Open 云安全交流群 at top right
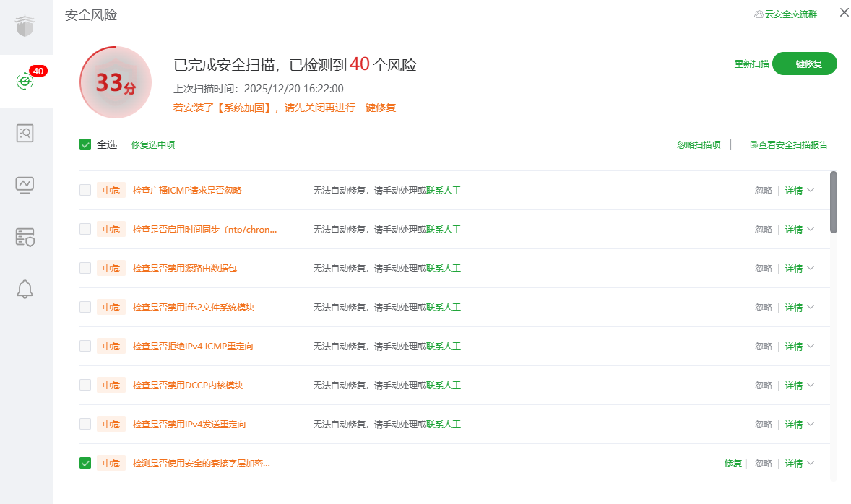The height and width of the screenshot is (504, 851). pyautogui.click(x=785, y=14)
